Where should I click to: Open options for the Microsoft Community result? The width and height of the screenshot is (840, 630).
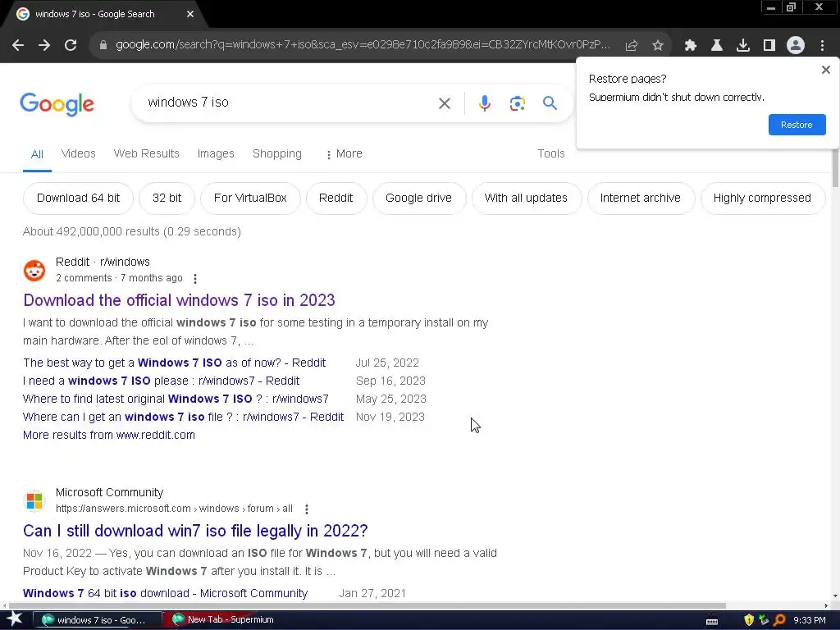tap(307, 509)
